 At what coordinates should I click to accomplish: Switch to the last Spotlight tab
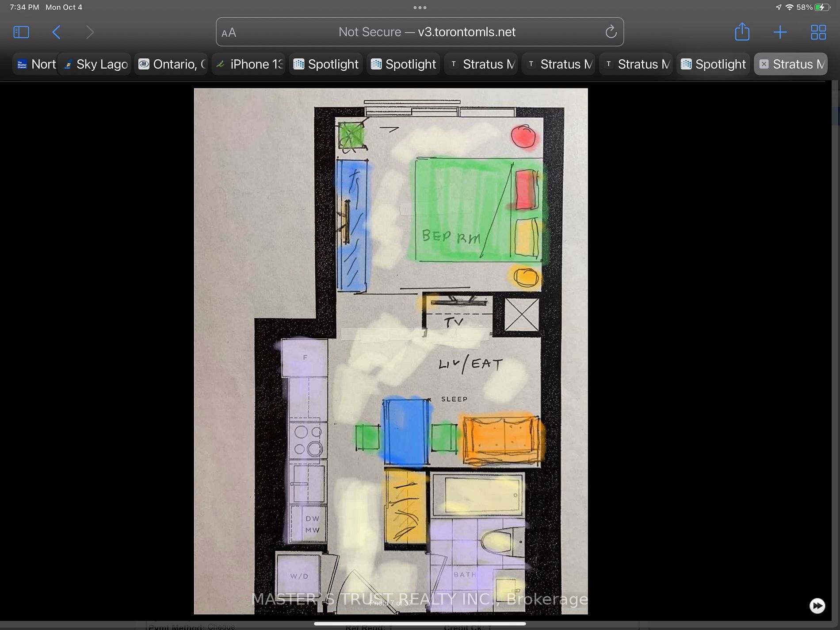click(x=714, y=64)
